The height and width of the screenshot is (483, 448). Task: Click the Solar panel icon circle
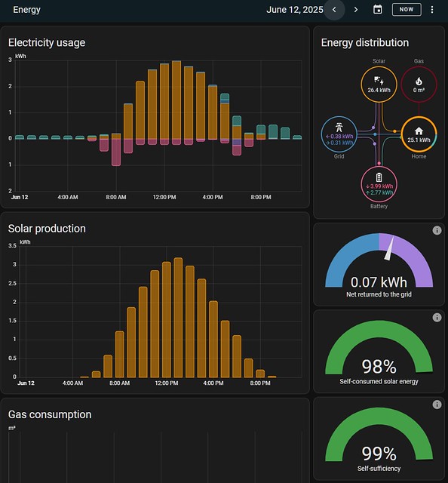coord(379,85)
